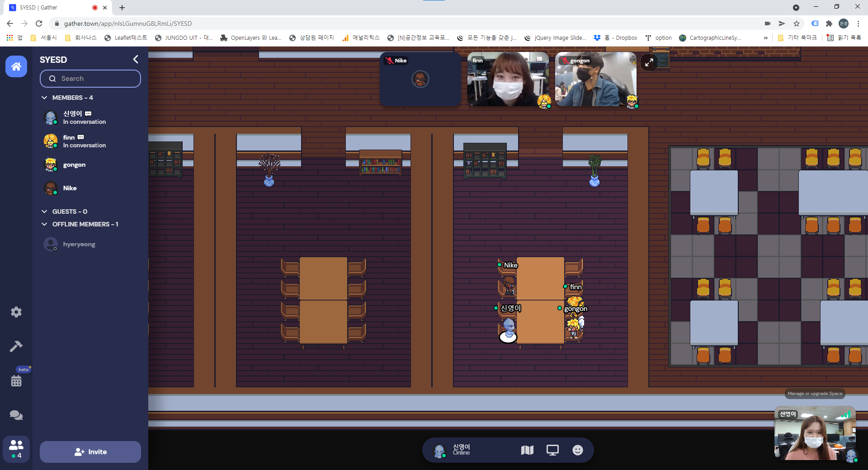Screen dimensions: 868x470
Task: Open 회사나스 bookmark folder
Action: (x=81, y=38)
